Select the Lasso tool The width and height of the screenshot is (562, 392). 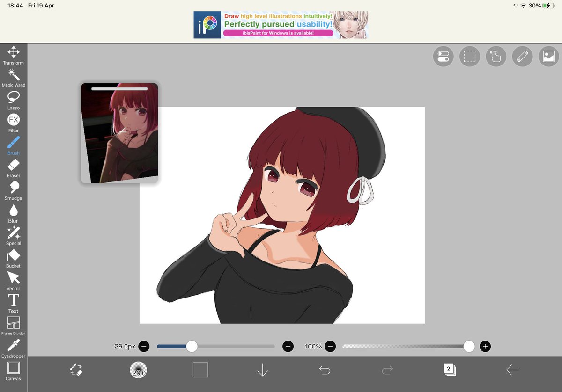pos(13,100)
